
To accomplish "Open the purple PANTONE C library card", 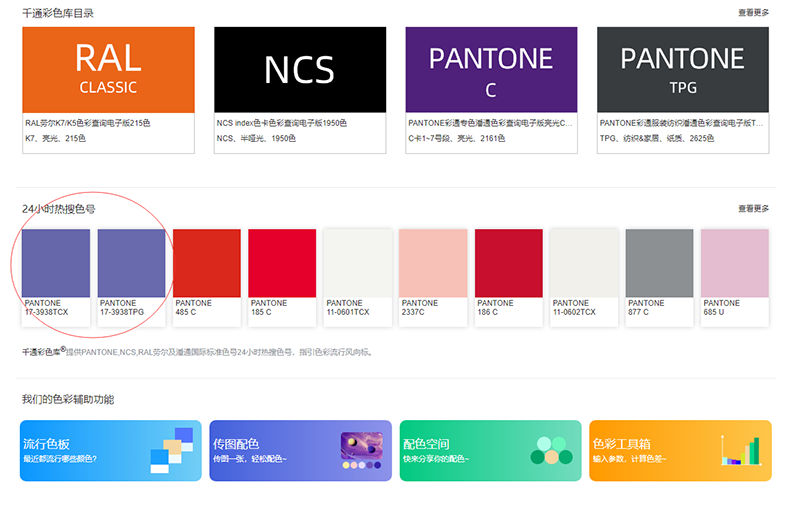I will 491,69.
